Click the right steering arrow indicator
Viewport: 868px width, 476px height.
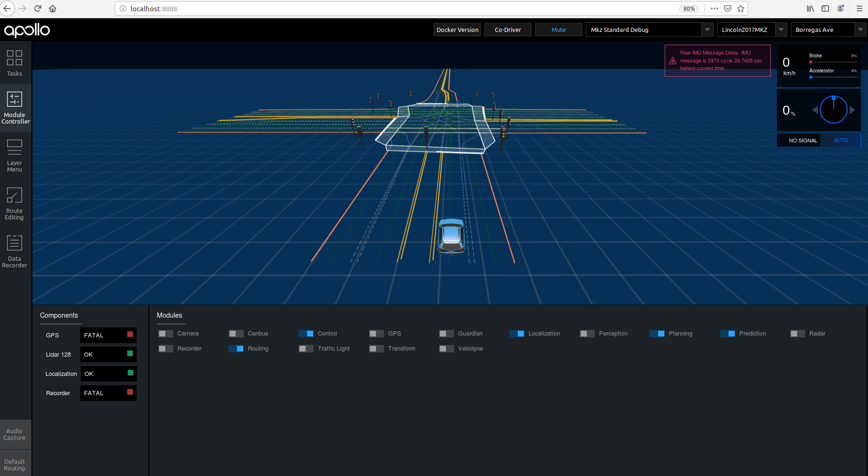[852, 110]
